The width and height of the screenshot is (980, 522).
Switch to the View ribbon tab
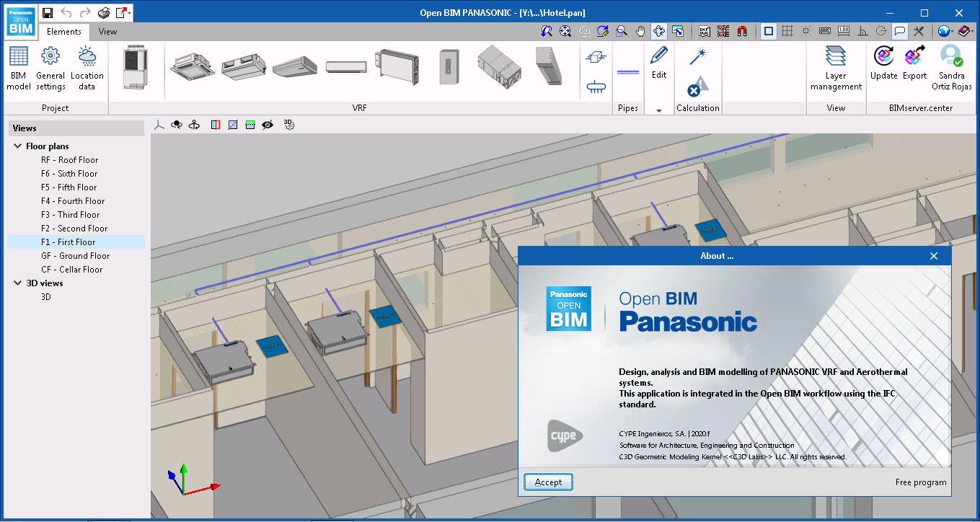click(x=107, y=32)
